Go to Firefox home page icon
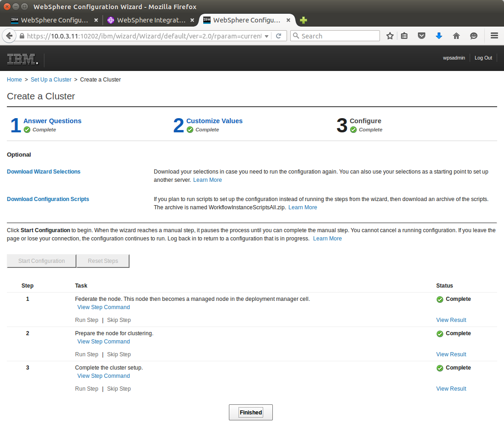 click(x=456, y=36)
